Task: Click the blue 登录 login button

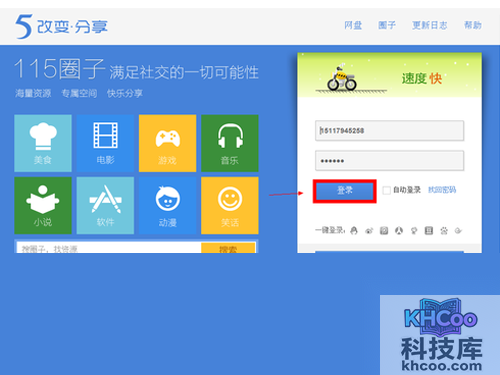Action: tap(345, 191)
